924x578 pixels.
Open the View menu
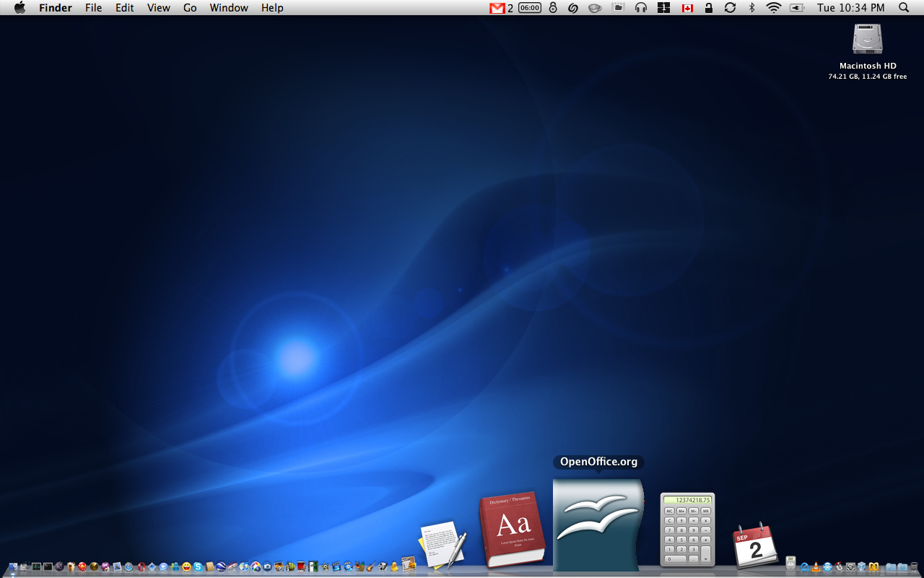(x=159, y=8)
